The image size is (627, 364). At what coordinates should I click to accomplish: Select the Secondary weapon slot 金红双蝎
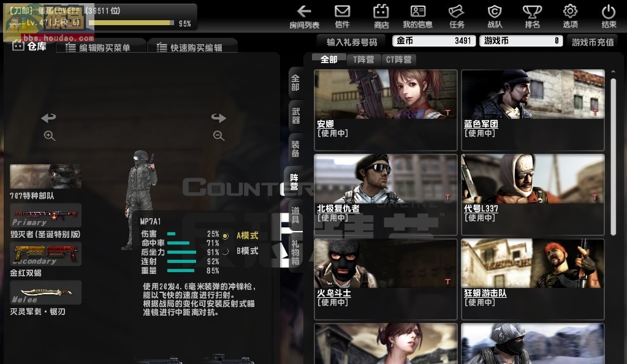45,254
